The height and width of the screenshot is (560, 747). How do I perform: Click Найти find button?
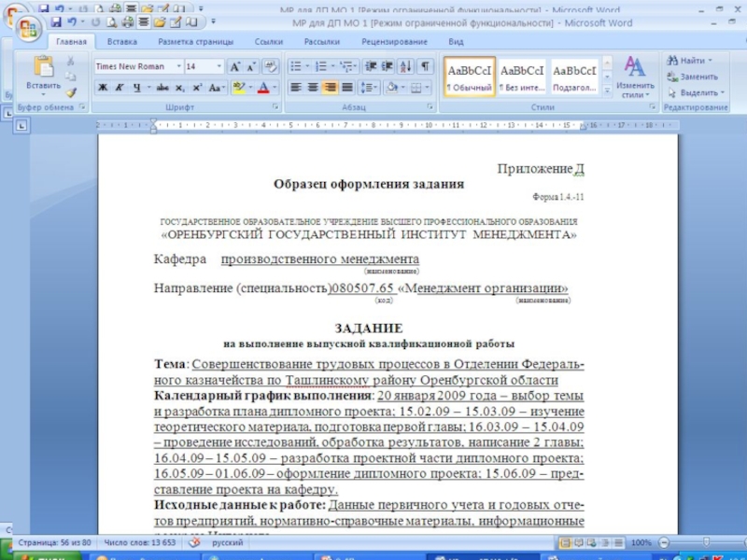tap(689, 61)
